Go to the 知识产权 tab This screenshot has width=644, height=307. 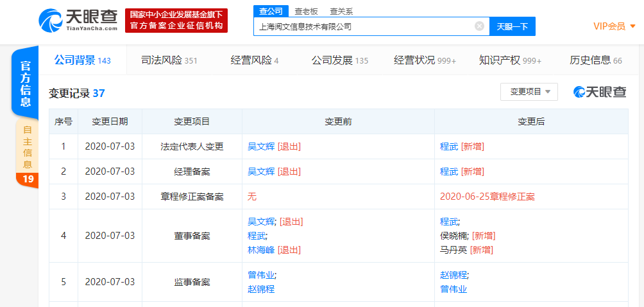click(510, 60)
